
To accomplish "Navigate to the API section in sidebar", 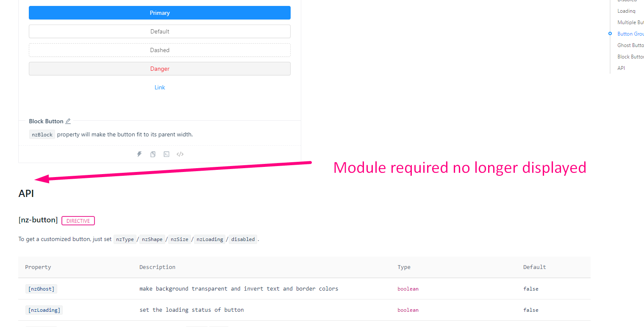I will coord(620,68).
